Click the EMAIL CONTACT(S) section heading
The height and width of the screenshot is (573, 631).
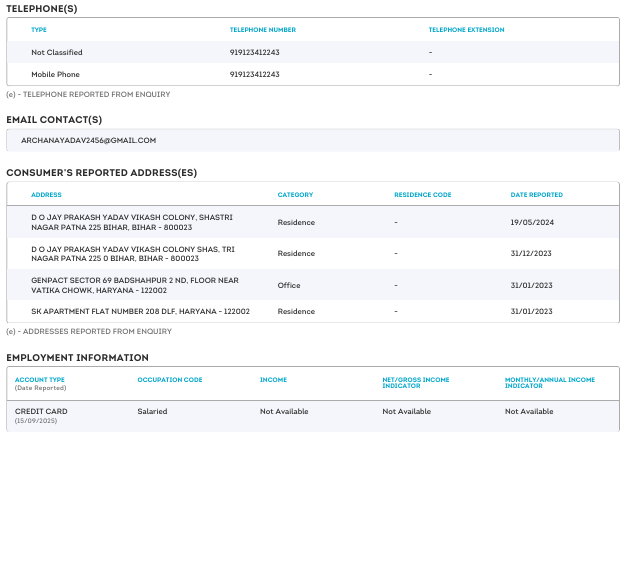coord(54,120)
